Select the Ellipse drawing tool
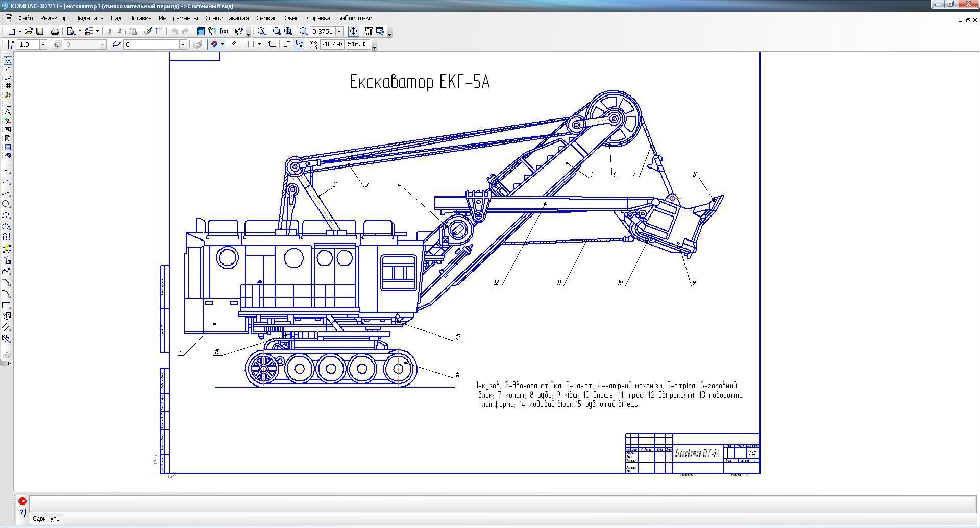Viewport: 980px width, 528px height. point(6,226)
